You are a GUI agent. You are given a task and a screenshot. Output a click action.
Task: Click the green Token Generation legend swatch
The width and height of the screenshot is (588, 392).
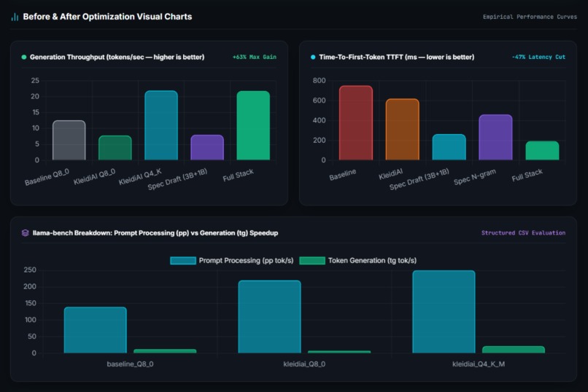coord(312,261)
